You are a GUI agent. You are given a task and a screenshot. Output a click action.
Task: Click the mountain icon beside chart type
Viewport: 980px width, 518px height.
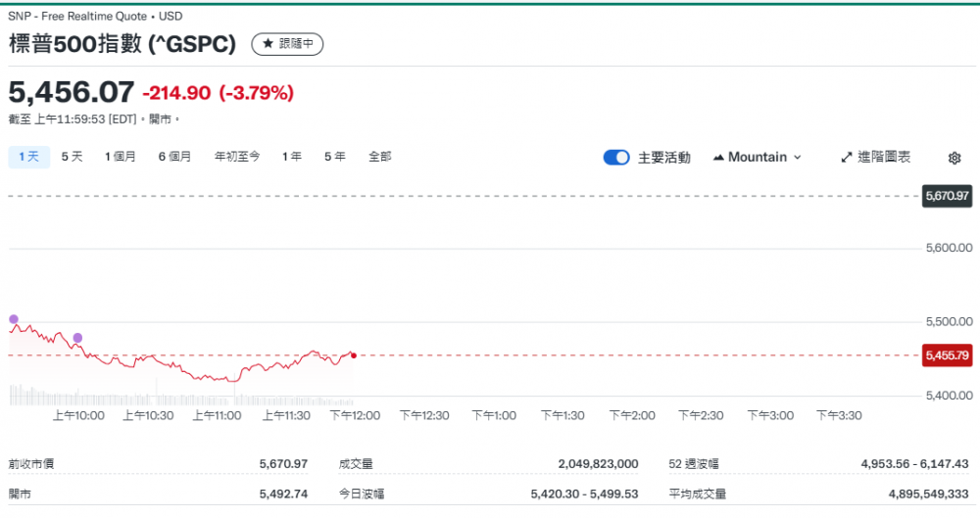tap(718, 158)
